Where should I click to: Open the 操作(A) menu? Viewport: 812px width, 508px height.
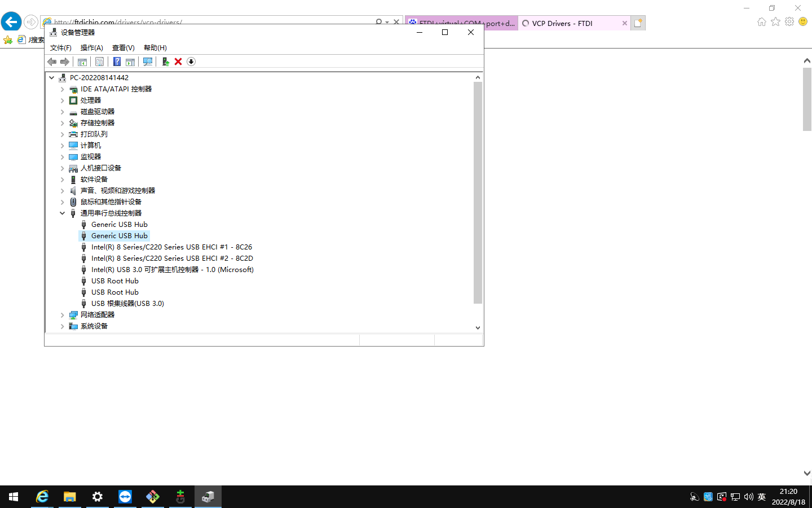(92, 48)
